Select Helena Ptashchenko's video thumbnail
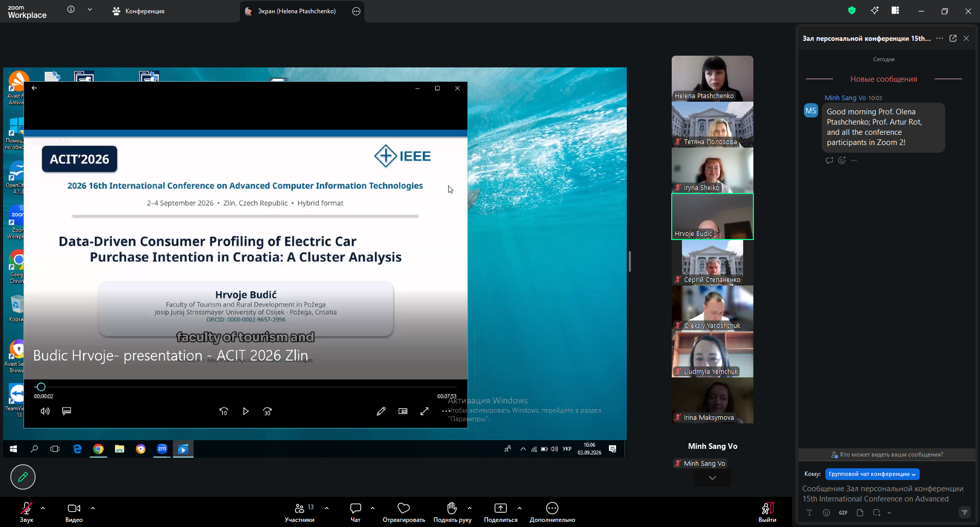This screenshot has height=527, width=980. [713, 78]
